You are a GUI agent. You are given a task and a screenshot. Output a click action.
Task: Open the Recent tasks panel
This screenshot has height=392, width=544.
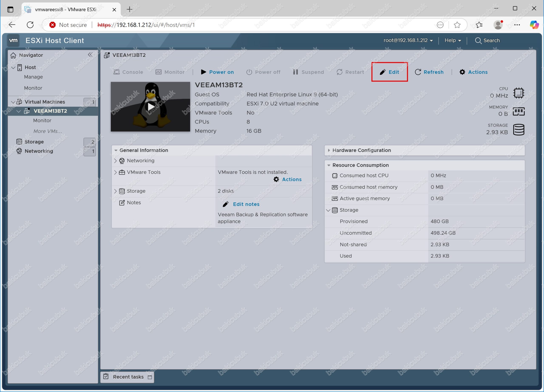click(x=128, y=377)
